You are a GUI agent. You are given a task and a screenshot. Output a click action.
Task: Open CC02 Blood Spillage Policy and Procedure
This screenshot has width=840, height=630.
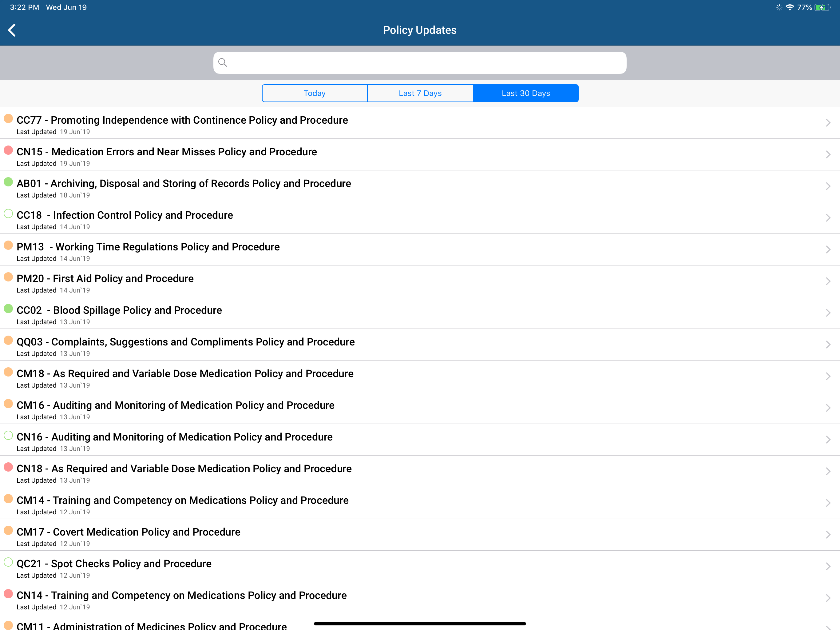[119, 310]
